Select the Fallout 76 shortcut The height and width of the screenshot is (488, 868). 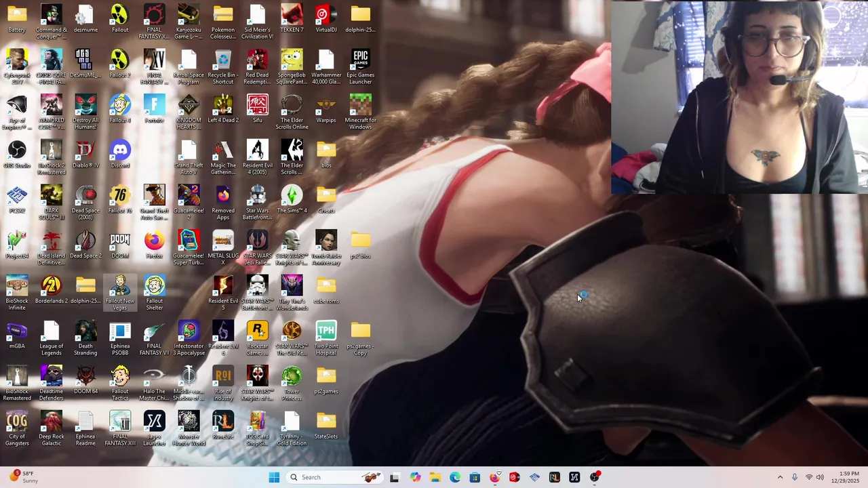pos(120,199)
